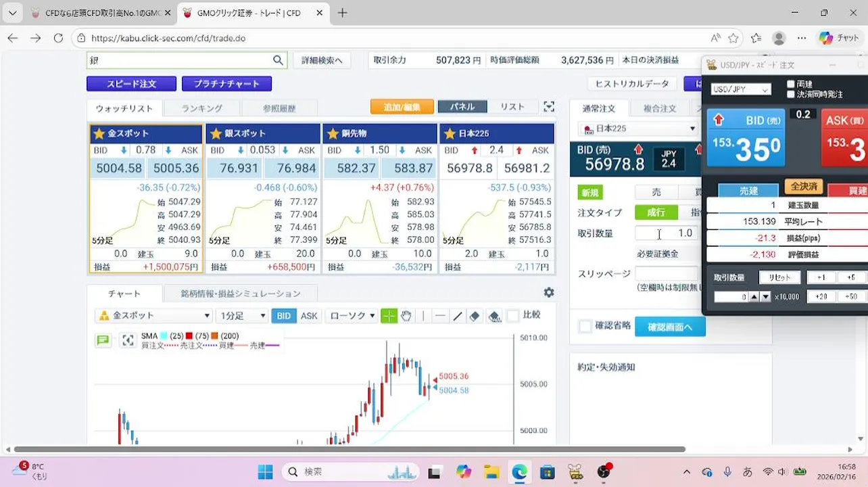The height and width of the screenshot is (487, 868).
Task: Open the 金スポット chart symbol dropdown
Action: (x=154, y=316)
